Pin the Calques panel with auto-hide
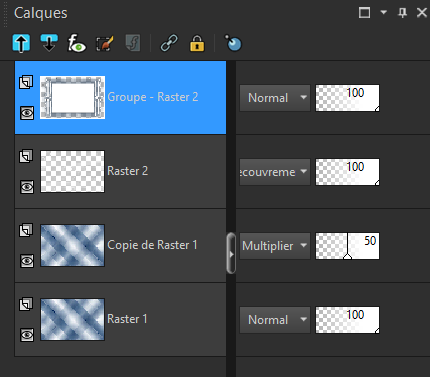The width and height of the screenshot is (430, 377). coord(402,13)
